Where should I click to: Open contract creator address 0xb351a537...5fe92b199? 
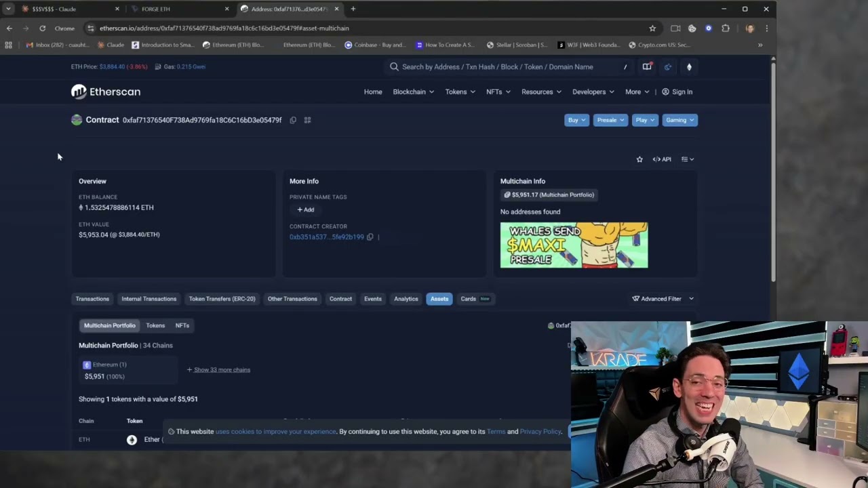327,237
